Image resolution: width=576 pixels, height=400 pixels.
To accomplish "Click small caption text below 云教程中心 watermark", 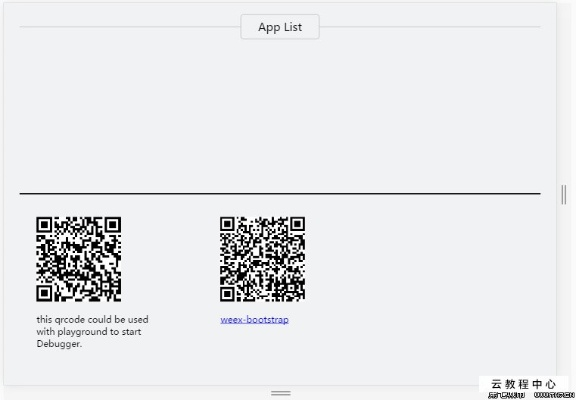I will [530, 395].
